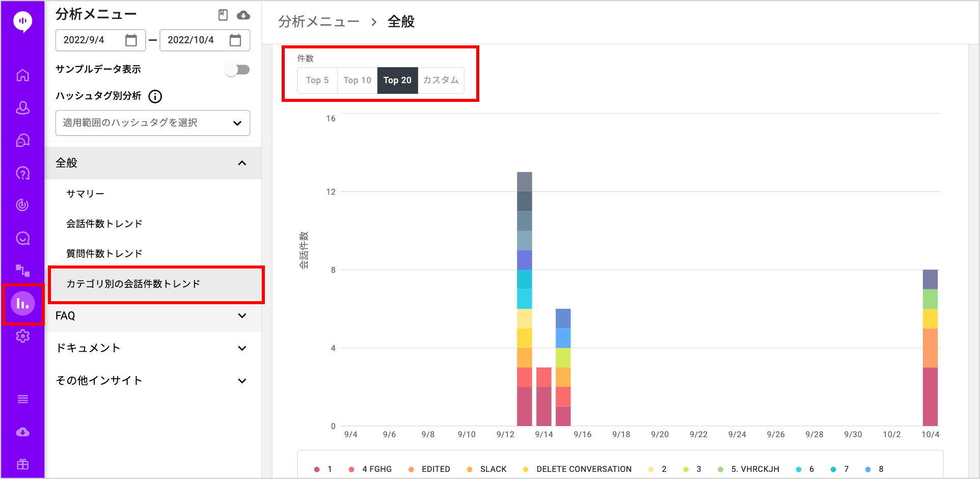Open the hashtag selection dropdown
Viewport: 980px width, 479px height.
(x=152, y=123)
